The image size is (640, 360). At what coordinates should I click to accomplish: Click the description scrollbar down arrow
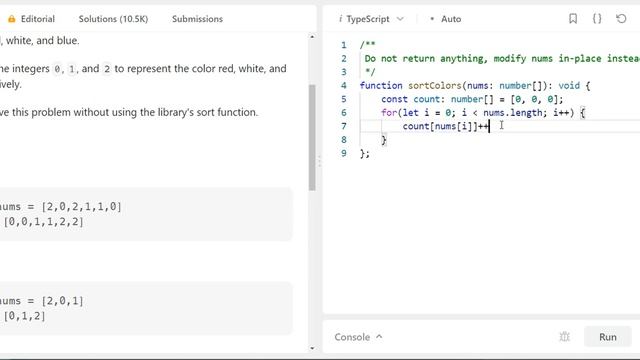(312, 348)
